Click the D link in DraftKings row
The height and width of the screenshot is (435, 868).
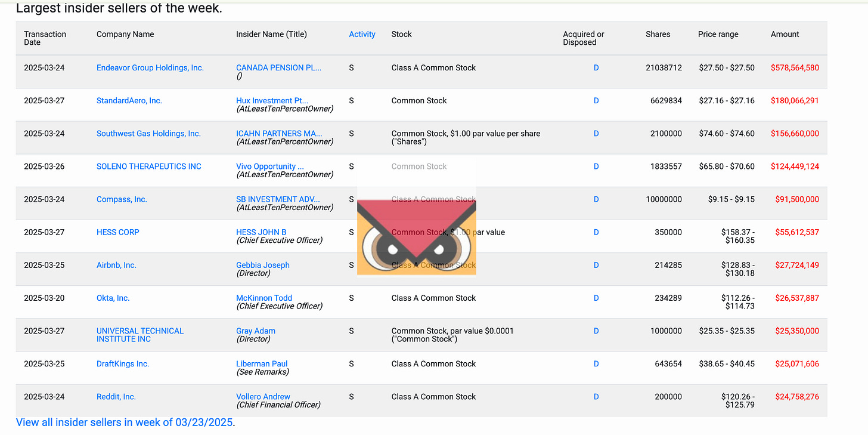(596, 364)
